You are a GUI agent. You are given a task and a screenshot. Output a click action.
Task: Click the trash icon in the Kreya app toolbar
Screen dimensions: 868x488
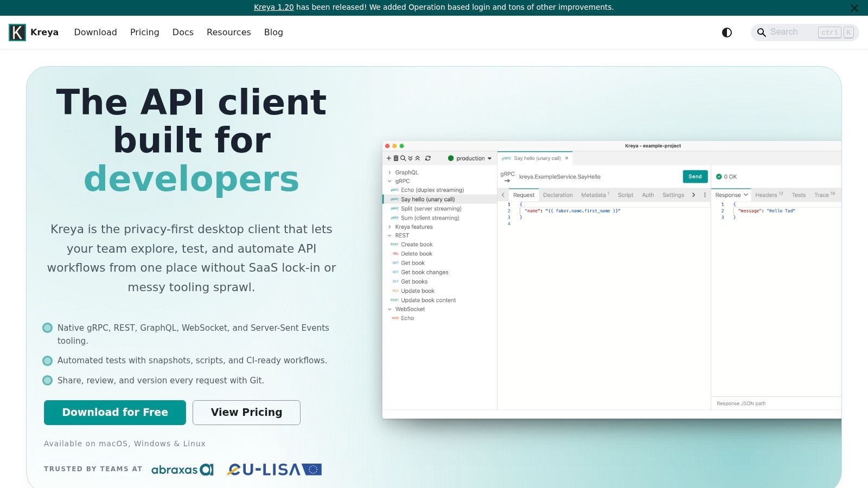[395, 158]
